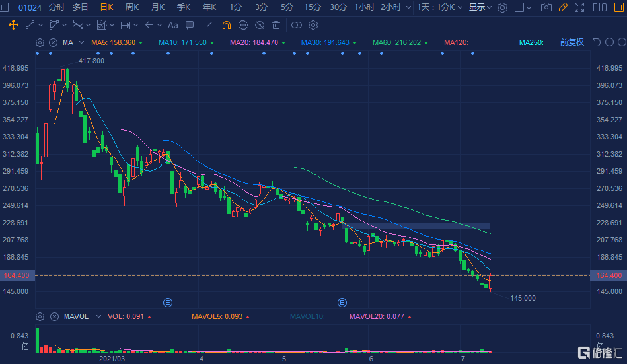The height and width of the screenshot is (364, 627).
Task: Switch to the 分时 intraday tab
Action: click(x=57, y=7)
